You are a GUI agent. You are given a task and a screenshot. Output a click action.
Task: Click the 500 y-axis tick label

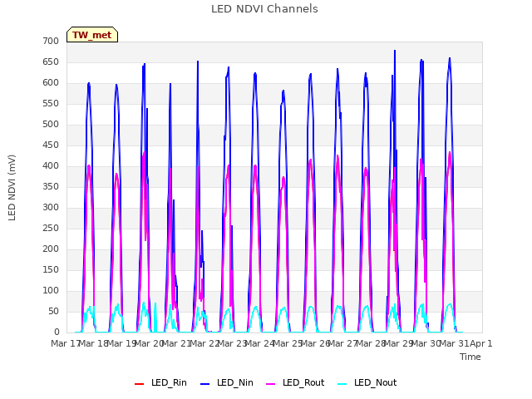click(x=51, y=124)
